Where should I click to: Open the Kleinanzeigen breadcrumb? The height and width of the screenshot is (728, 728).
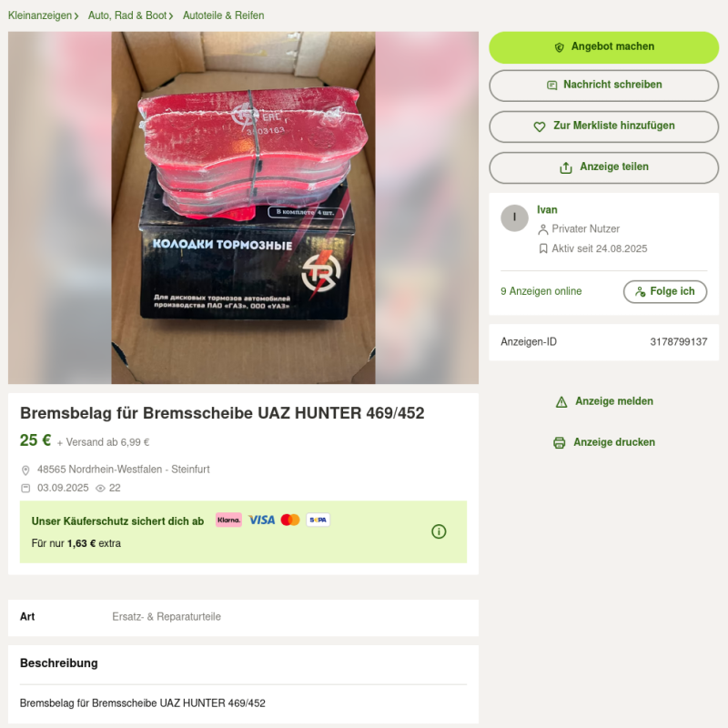[40, 15]
